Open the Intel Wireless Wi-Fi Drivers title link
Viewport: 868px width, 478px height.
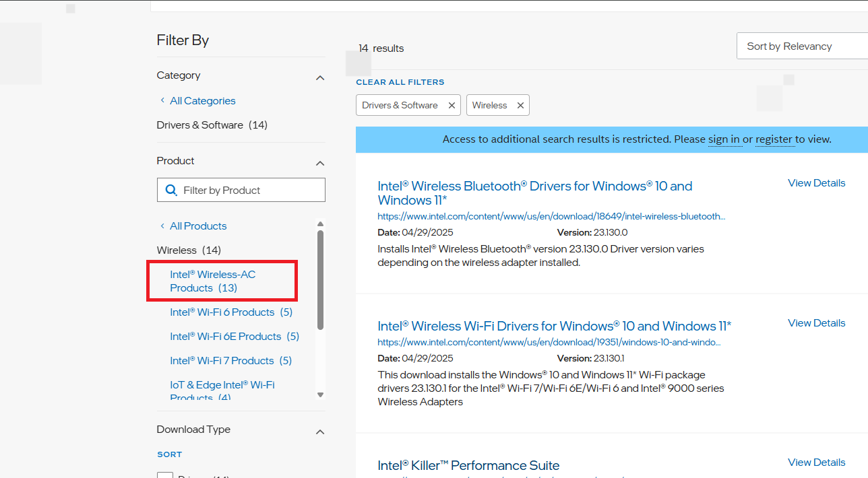tap(554, 326)
